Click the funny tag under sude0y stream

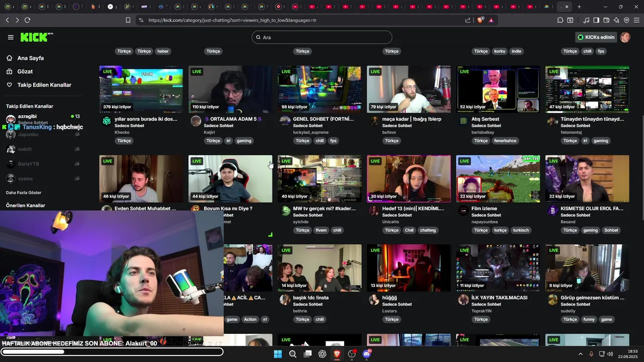click(589, 319)
